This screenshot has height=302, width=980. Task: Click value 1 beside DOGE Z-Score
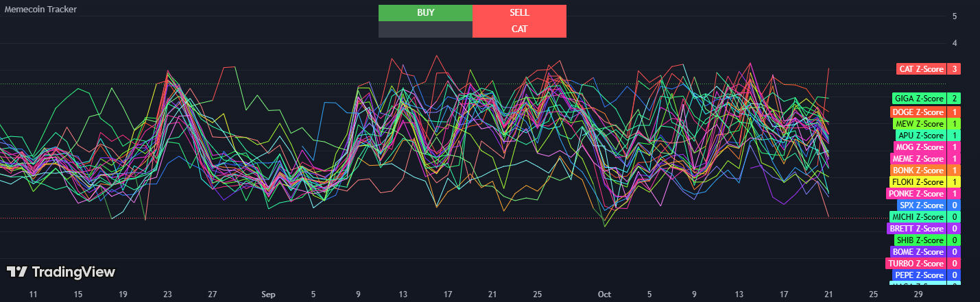(x=954, y=112)
